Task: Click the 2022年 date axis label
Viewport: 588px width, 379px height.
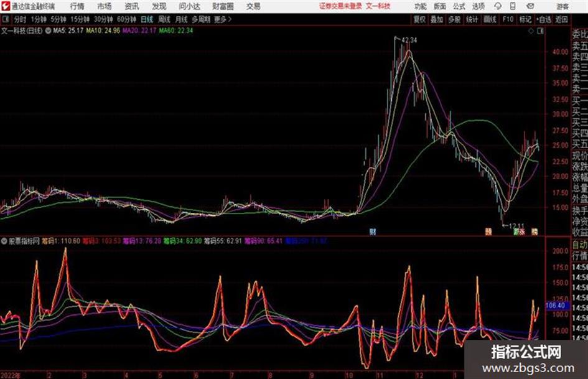Action: coord(10,375)
